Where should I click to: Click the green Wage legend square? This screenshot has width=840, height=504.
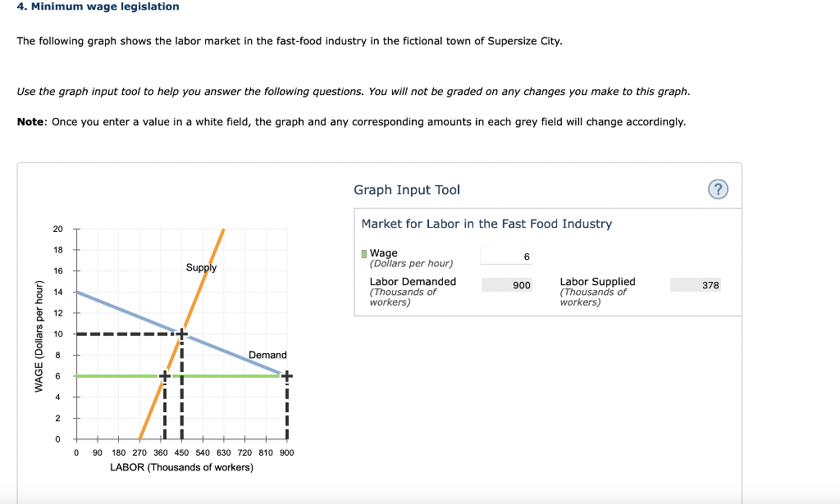pos(363,252)
